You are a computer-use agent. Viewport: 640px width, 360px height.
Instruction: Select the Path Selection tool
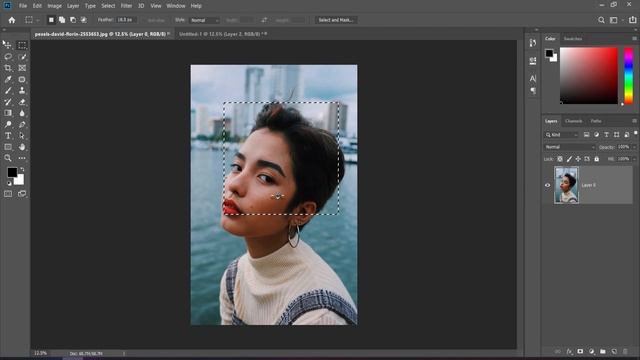pos(22,136)
